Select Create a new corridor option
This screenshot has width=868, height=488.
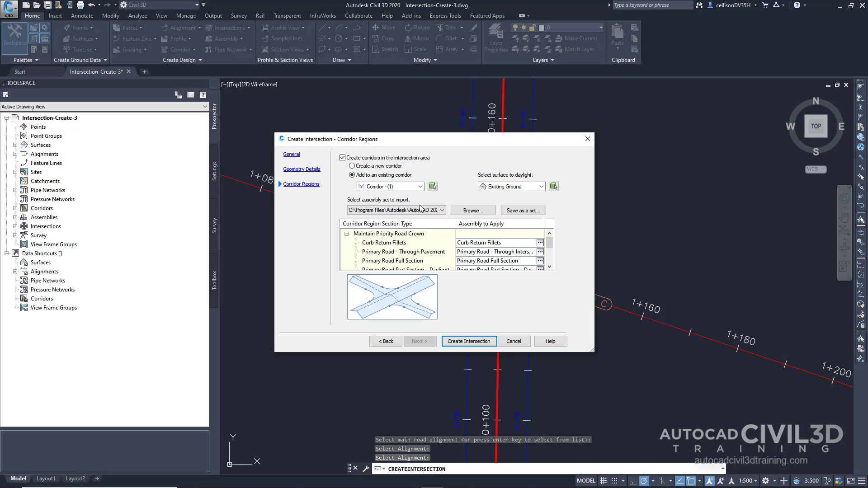coord(352,166)
